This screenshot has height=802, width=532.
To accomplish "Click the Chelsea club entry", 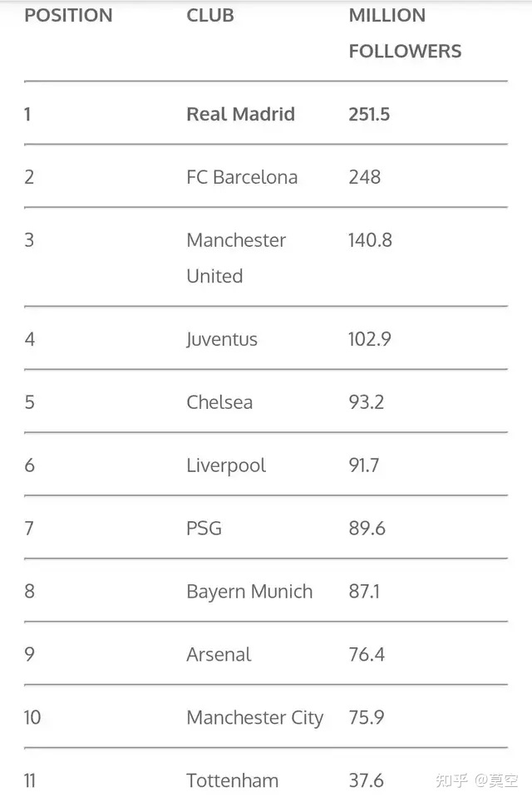I will tap(219, 402).
